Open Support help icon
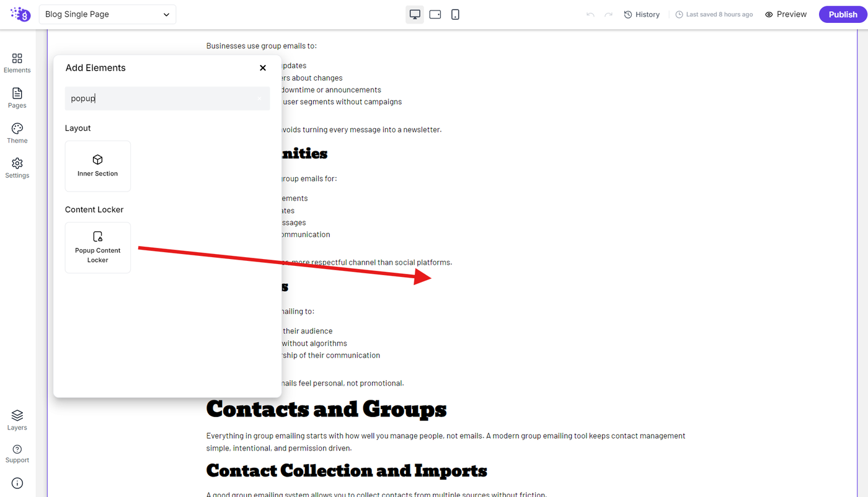The image size is (868, 497). pyautogui.click(x=17, y=454)
